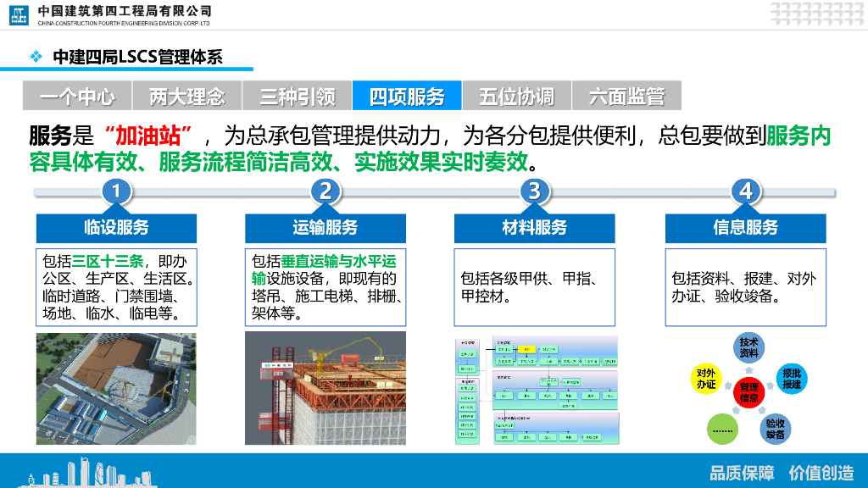Click the green 实施效果实时奏效 text
868x488 pixels.
[x=441, y=162]
